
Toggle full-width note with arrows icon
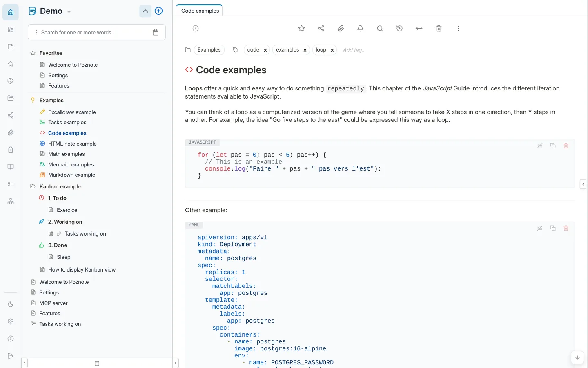pyautogui.click(x=419, y=28)
